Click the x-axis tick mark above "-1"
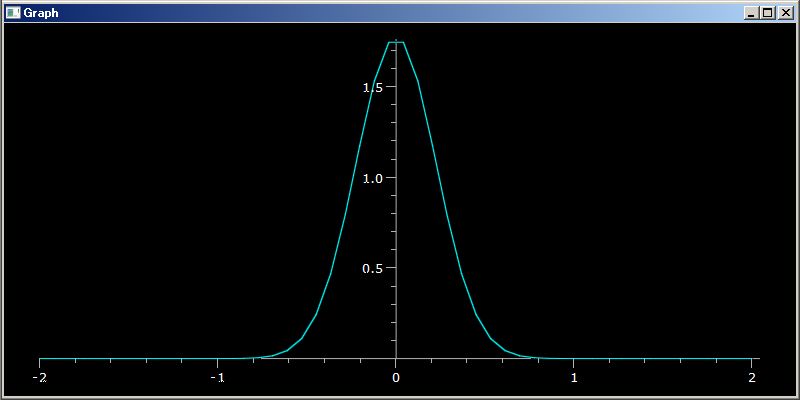 pyautogui.click(x=218, y=362)
